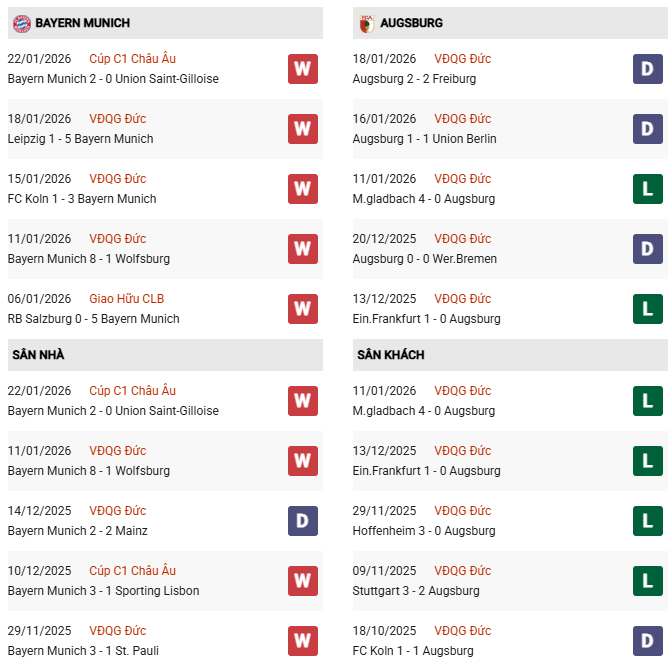
Task: Click the W badge for RB Salzburg match
Action: [x=303, y=309]
